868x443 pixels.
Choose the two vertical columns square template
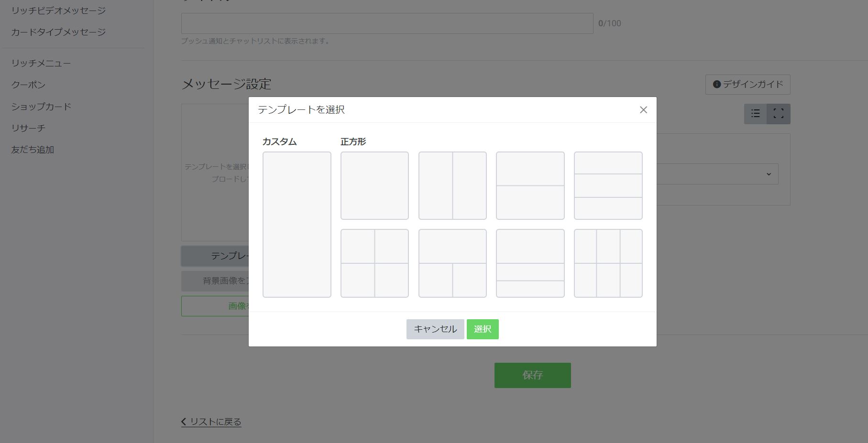(x=452, y=185)
